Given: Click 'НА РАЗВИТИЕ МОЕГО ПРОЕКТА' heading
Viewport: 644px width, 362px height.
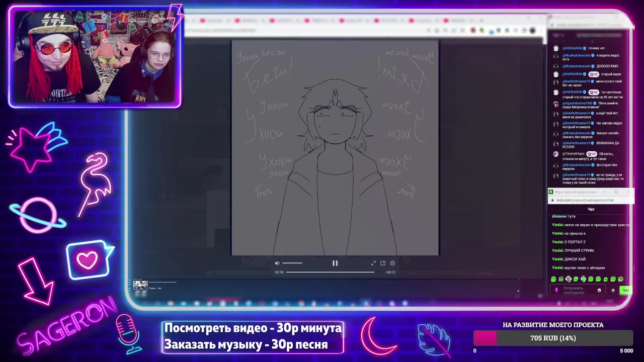Looking at the screenshot, I should [553, 325].
